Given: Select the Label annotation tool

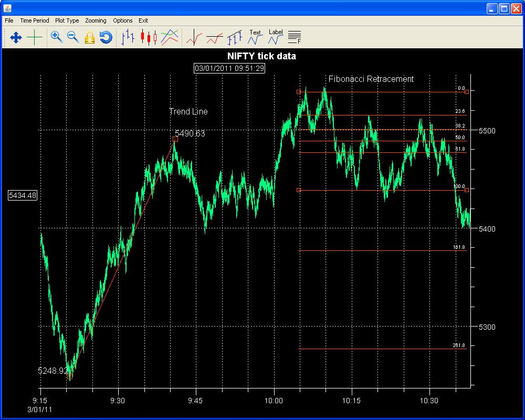Looking at the screenshot, I should 276,37.
